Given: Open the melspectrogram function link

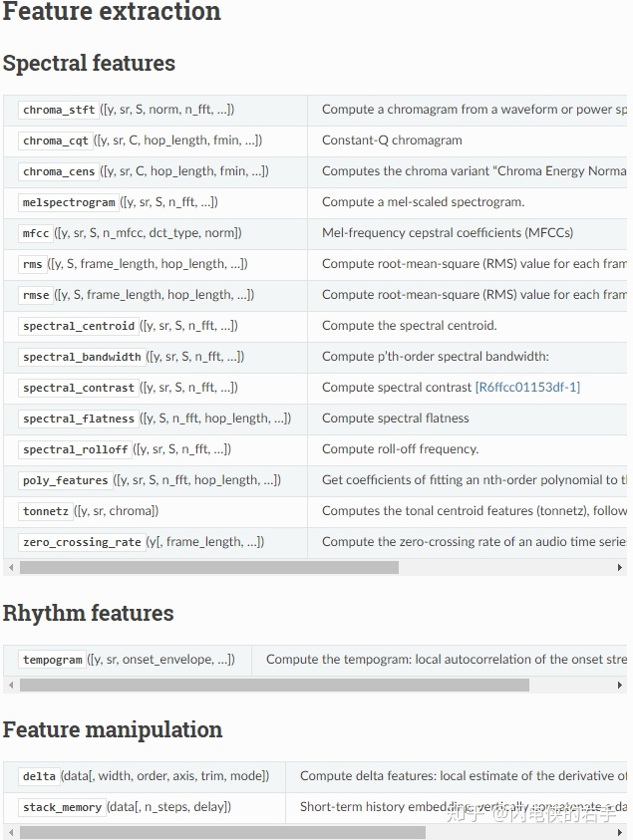Looking at the screenshot, I should (69, 202).
